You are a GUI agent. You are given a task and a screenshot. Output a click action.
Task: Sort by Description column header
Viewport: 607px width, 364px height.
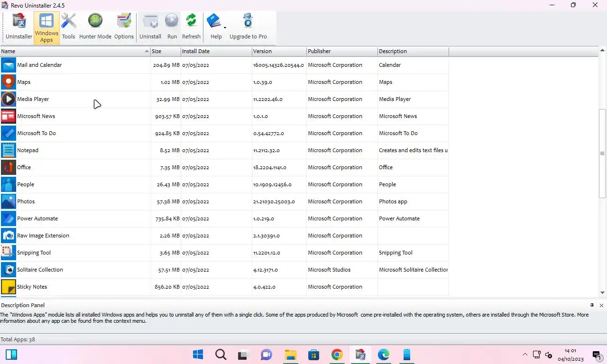tap(413, 51)
